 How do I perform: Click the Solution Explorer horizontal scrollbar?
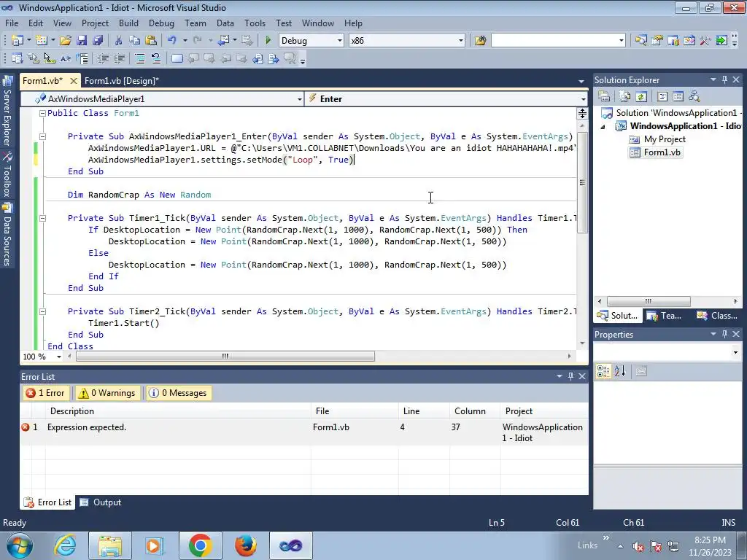coord(649,301)
